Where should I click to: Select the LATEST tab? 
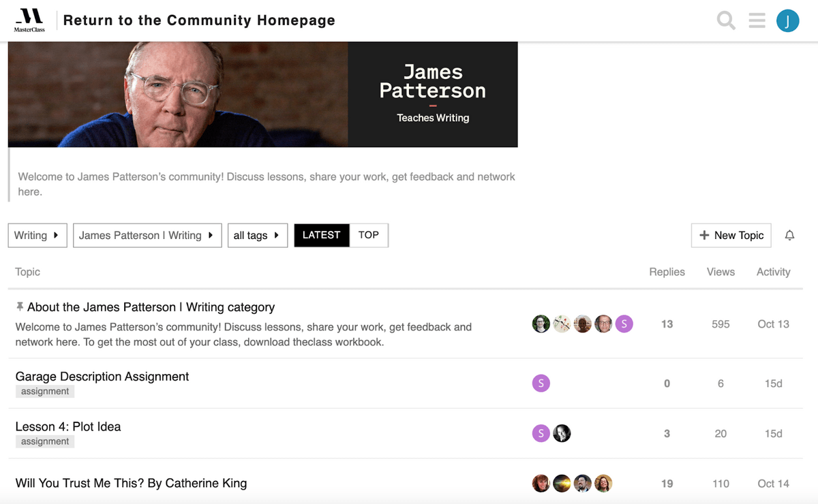click(x=322, y=235)
